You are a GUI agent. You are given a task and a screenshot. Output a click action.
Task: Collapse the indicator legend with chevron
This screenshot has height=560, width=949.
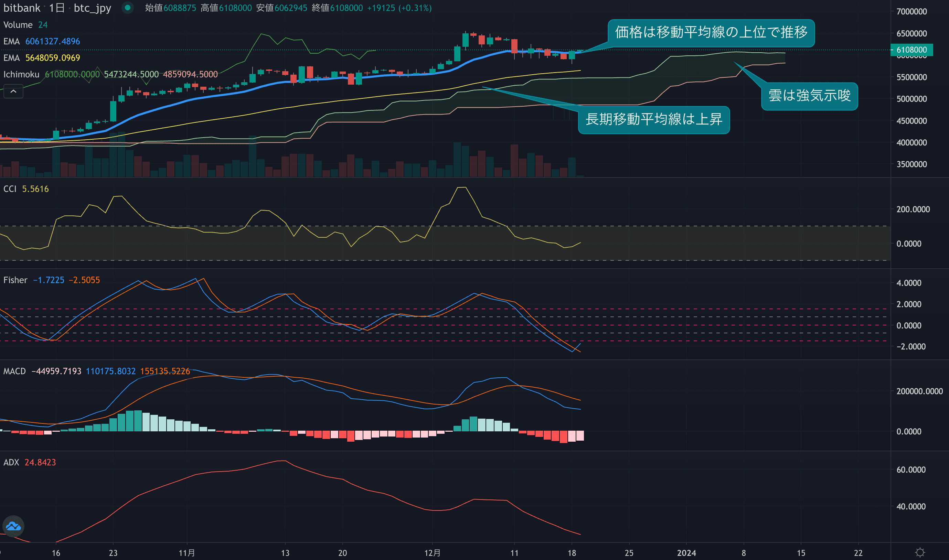pyautogui.click(x=13, y=92)
